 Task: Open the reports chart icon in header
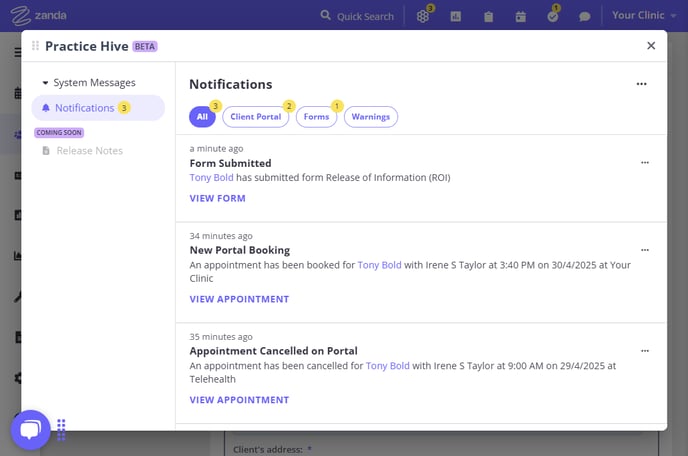click(x=455, y=17)
